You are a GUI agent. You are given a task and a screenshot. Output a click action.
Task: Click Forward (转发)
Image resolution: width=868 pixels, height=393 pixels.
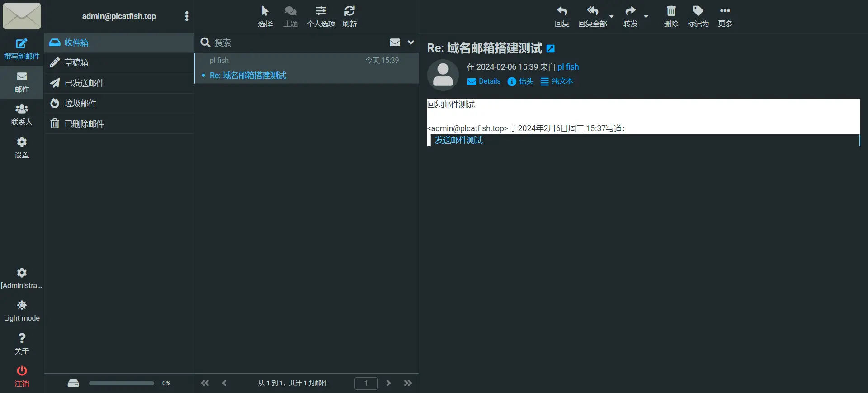(630, 17)
